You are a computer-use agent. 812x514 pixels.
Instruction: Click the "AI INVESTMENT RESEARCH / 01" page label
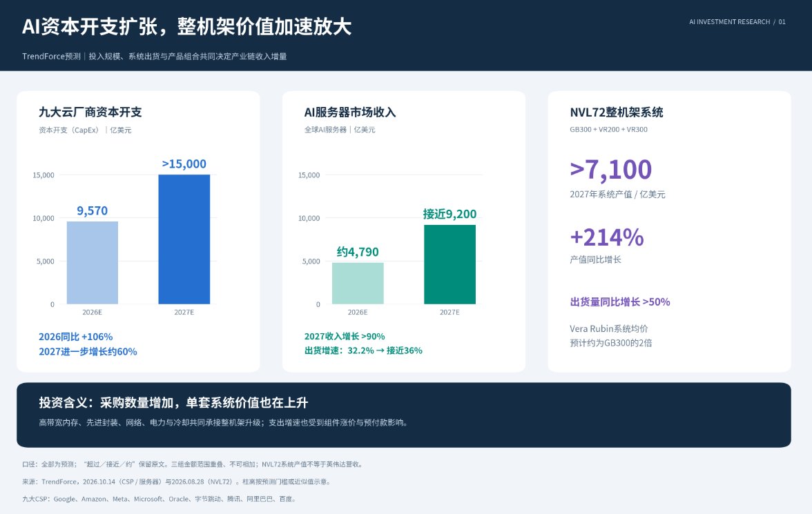pyautogui.click(x=737, y=22)
